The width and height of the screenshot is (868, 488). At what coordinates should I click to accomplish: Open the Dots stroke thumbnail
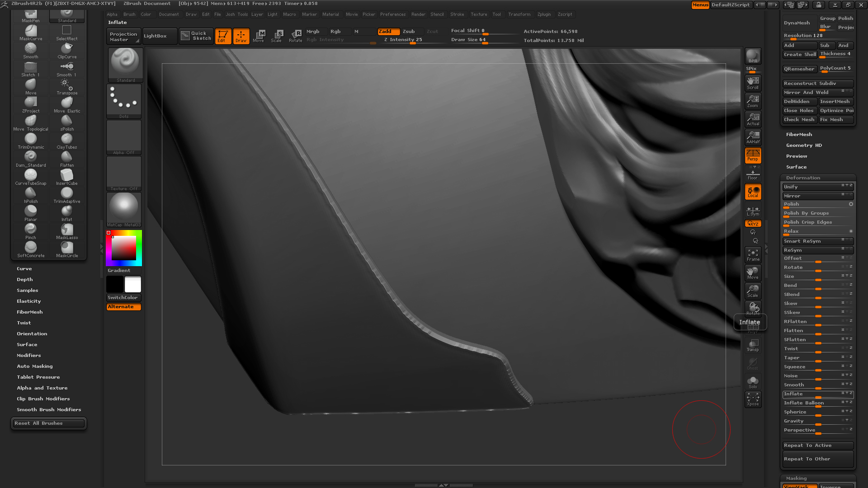click(124, 101)
